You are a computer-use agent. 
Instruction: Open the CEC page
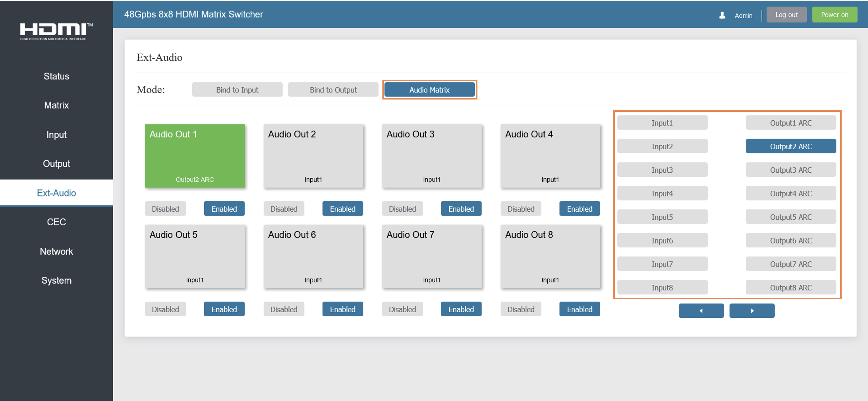[x=56, y=222]
